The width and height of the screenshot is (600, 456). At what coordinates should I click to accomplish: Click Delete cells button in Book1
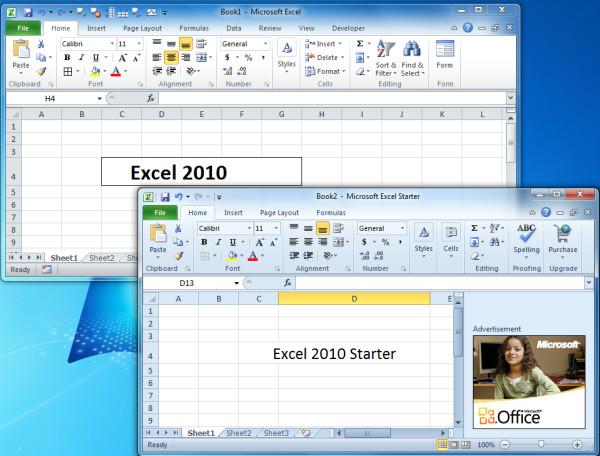point(324,57)
